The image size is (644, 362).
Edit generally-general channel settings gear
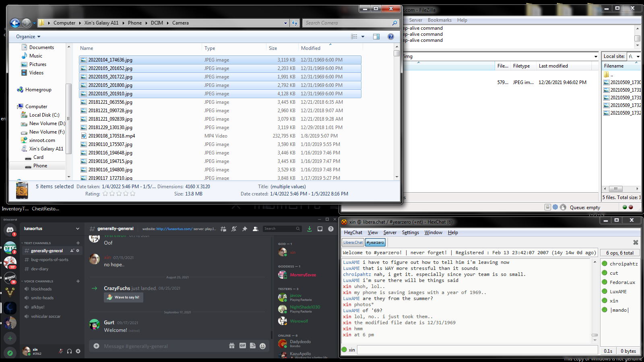coord(78,251)
